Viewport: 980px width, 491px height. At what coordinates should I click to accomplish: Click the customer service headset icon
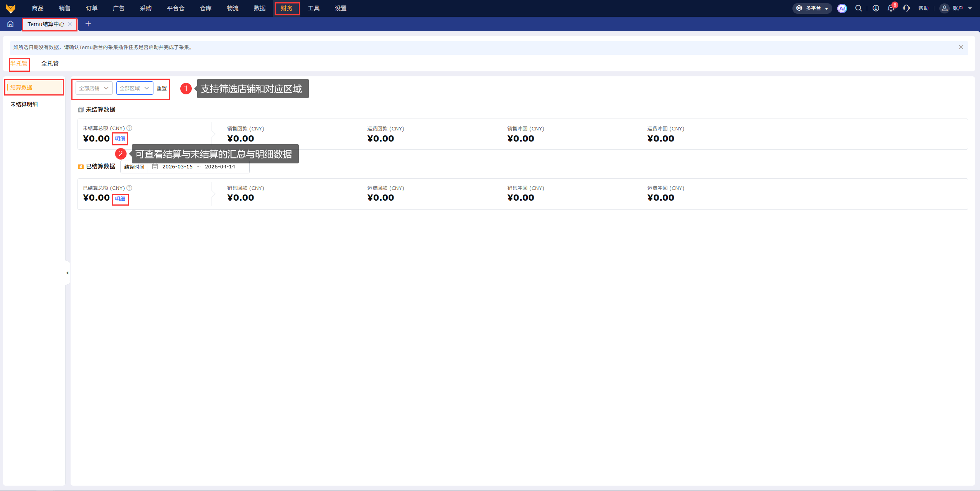pyautogui.click(x=906, y=8)
